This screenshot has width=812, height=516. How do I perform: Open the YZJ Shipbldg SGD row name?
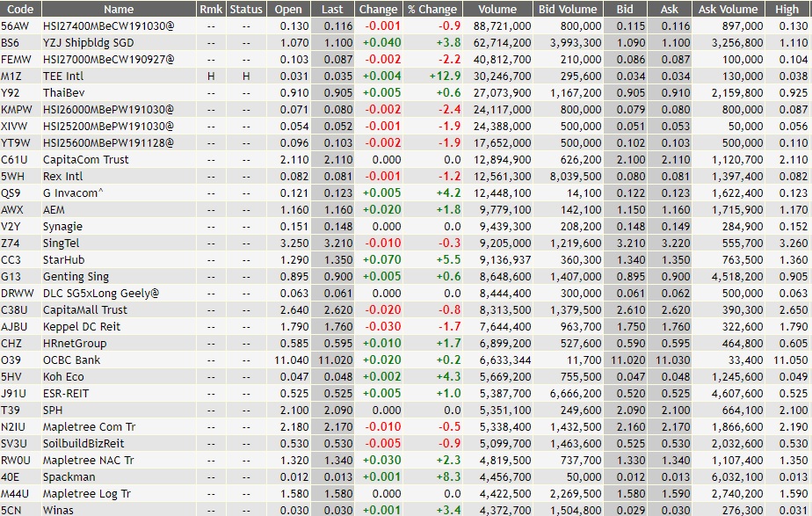click(x=88, y=42)
